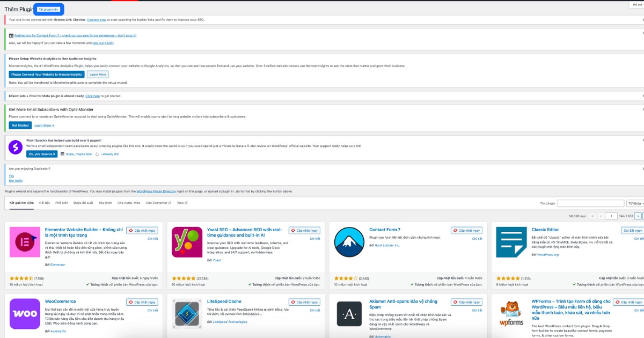Open Chi tiết details for Contact Form 7

click(477, 239)
